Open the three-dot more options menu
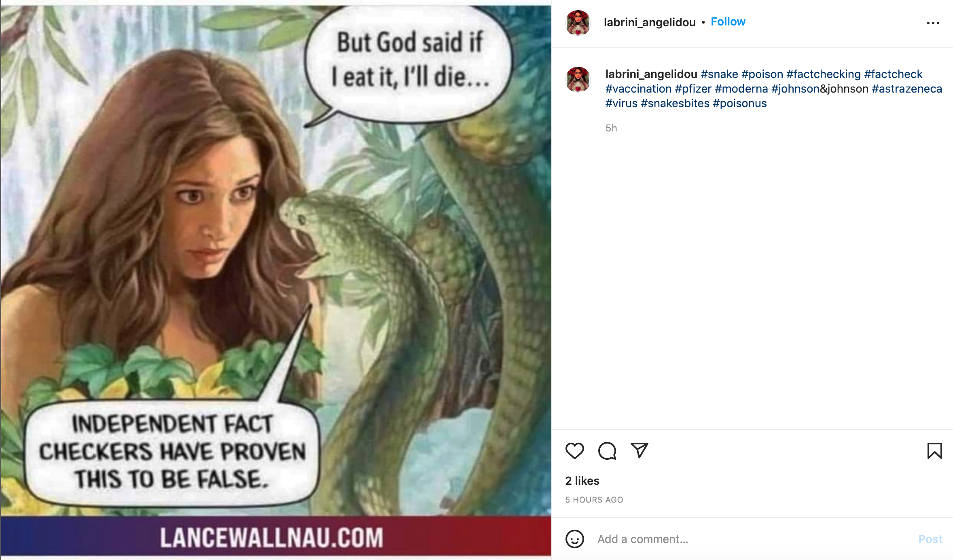Image resolution: width=953 pixels, height=560 pixels. [933, 23]
